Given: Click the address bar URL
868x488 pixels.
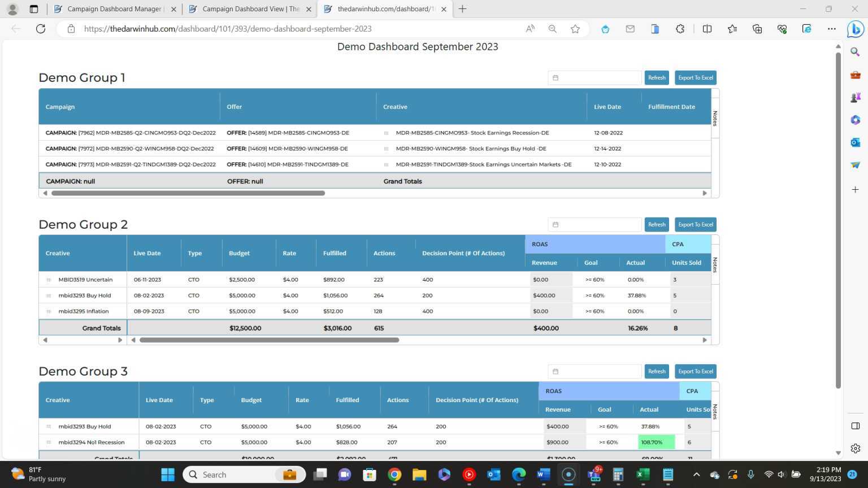Looking at the screenshot, I should 228,29.
